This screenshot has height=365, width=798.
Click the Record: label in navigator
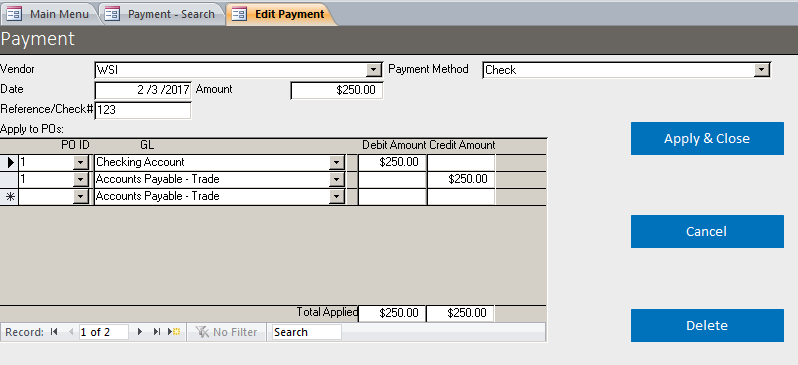pos(24,332)
